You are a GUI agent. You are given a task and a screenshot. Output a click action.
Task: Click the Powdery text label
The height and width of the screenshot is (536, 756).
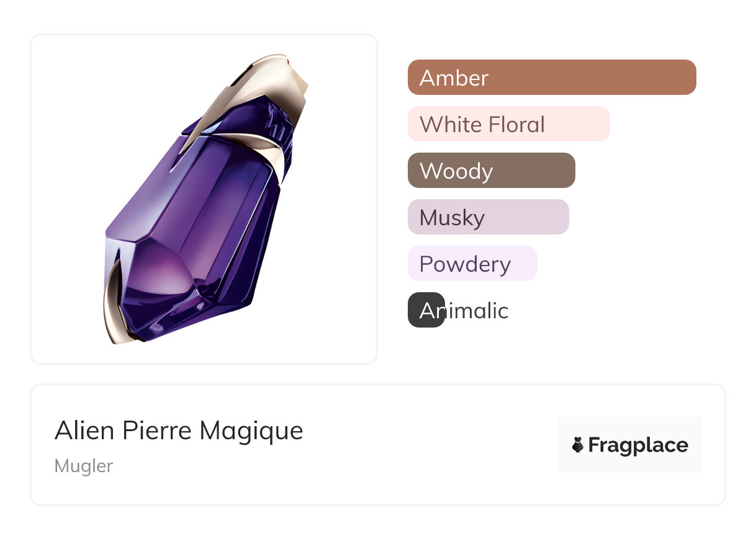[465, 264]
